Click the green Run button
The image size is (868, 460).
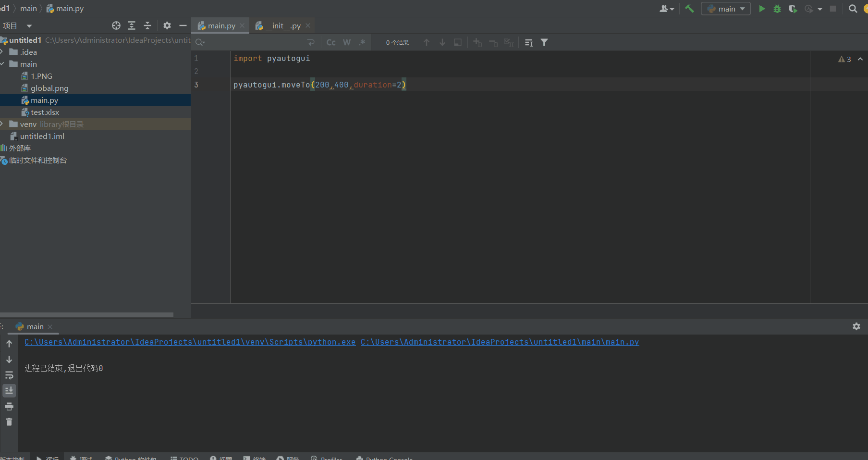[761, 9]
